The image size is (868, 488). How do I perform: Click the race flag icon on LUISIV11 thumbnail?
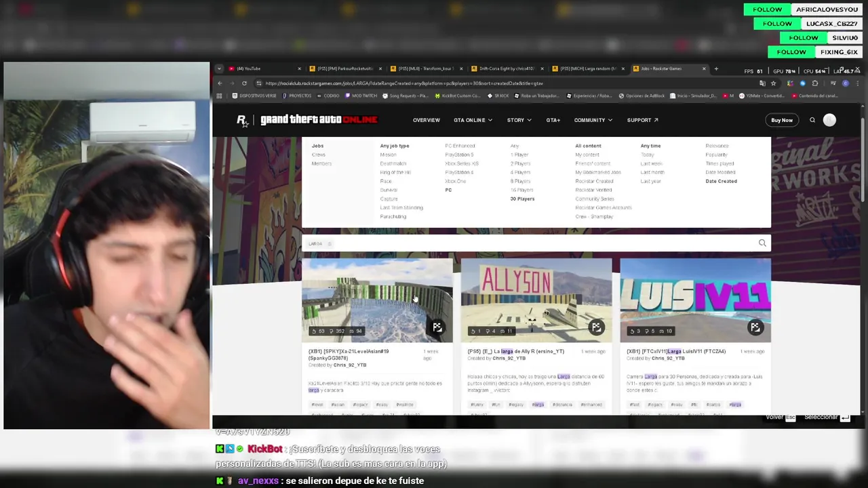click(x=755, y=327)
